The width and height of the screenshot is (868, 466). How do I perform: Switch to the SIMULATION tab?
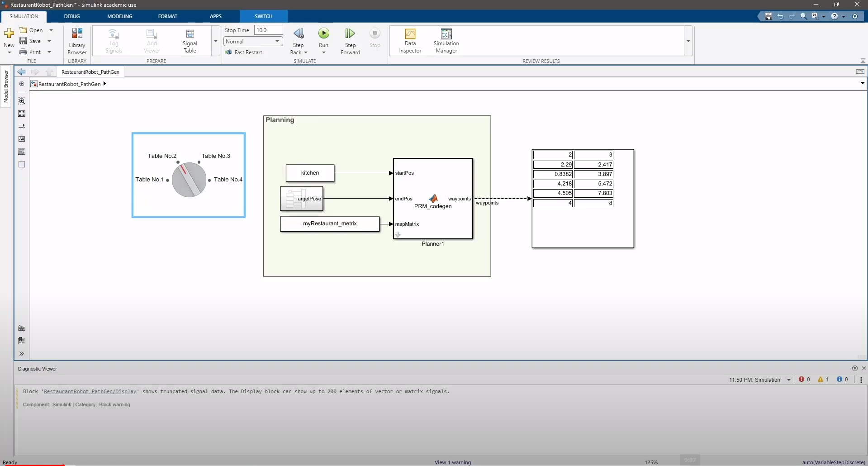(x=24, y=16)
